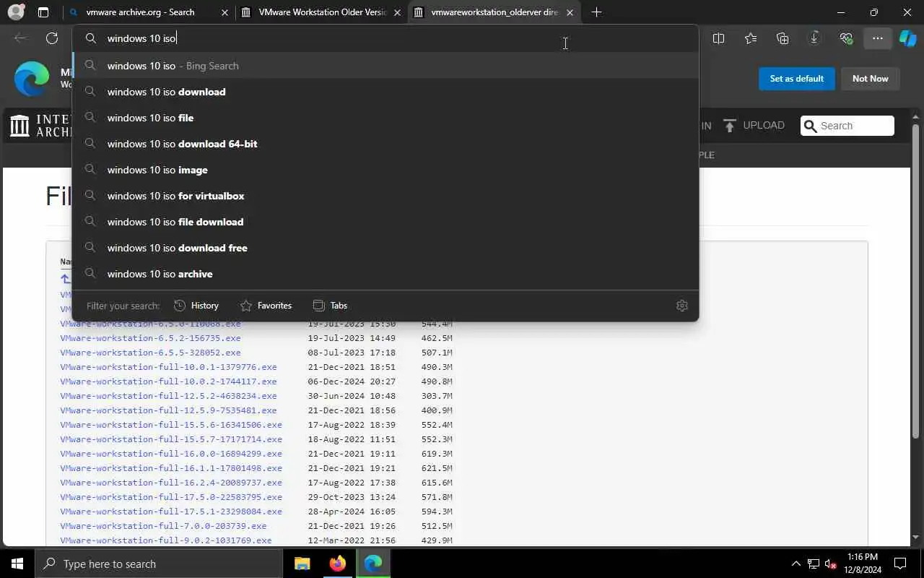The height and width of the screenshot is (578, 924).
Task: Open Browser essentials heart icon
Action: [846, 38]
